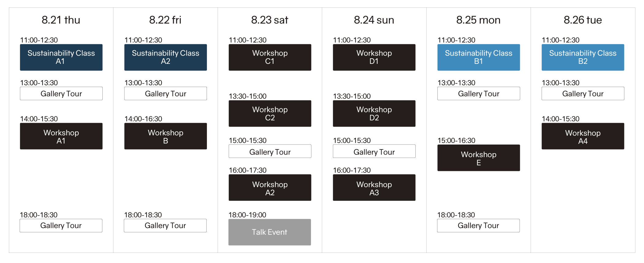
Task: Open Friday's 18:00 Gallery Tour
Action: point(165,226)
